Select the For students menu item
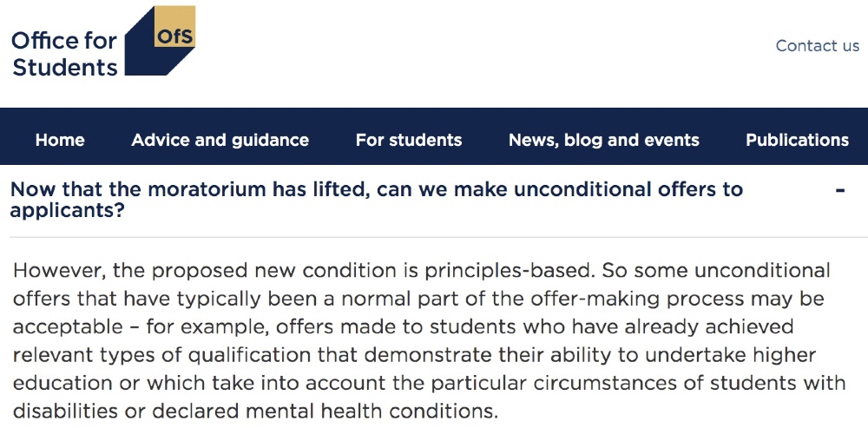Screen dimensions: 868x428 (x=409, y=140)
